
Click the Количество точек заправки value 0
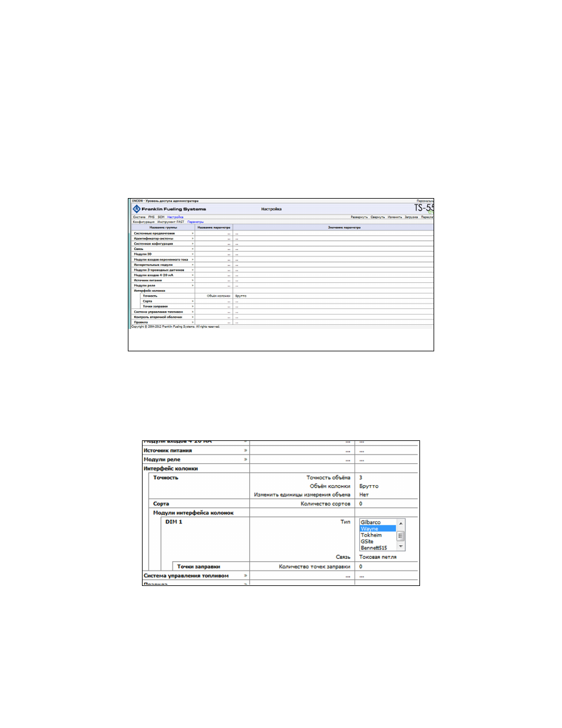pos(361,566)
